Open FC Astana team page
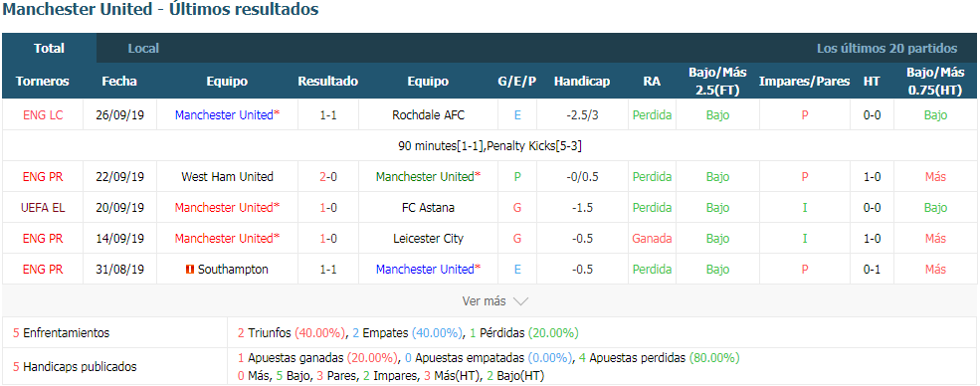This screenshot has width=980, height=386. [428, 207]
